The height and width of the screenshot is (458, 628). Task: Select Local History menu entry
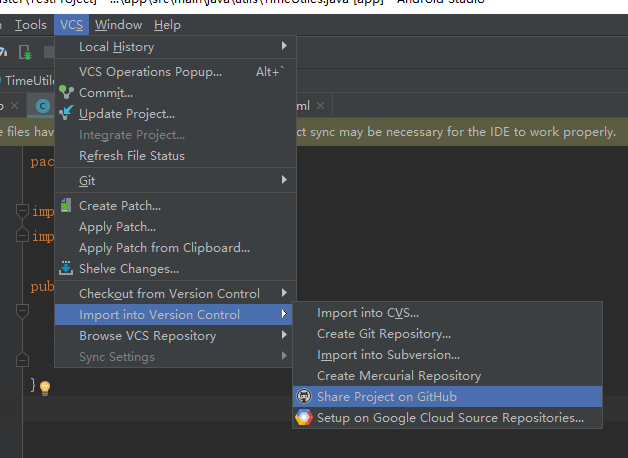pos(175,47)
